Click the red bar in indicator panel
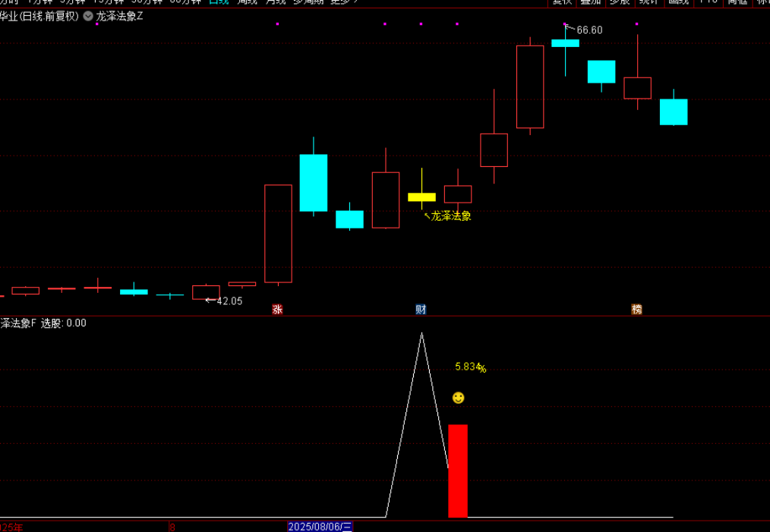This screenshot has width=770, height=532. 458,471
